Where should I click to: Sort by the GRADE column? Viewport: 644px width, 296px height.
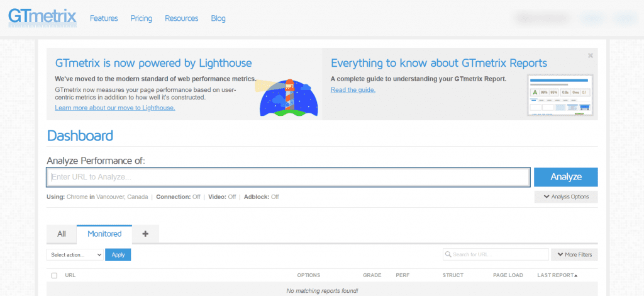[372, 275]
